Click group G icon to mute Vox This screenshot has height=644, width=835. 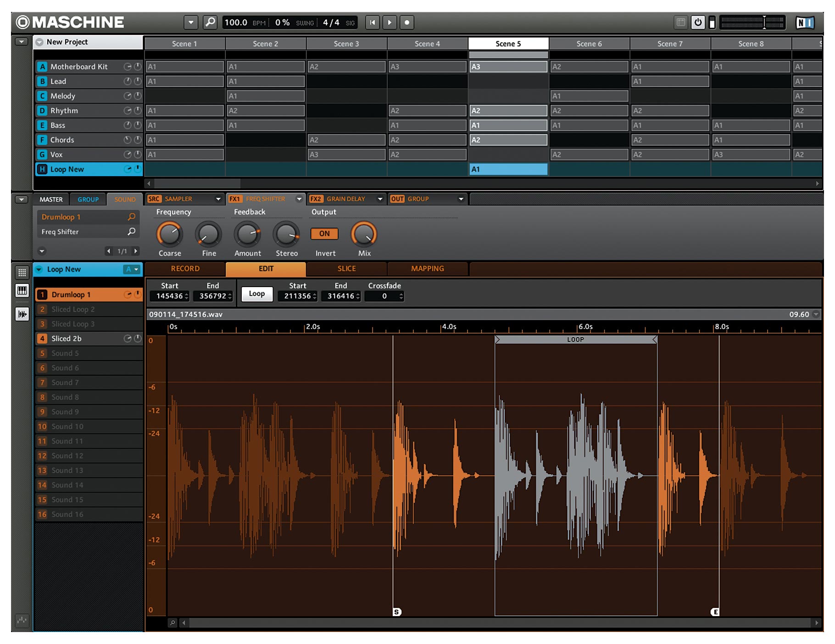[42, 155]
